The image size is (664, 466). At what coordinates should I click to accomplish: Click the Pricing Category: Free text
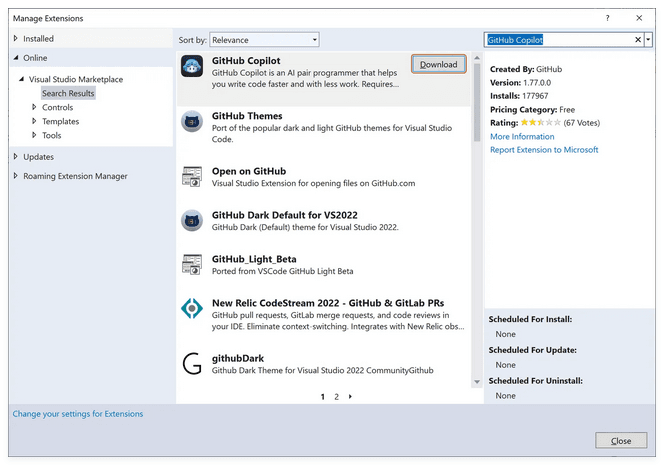tap(532, 109)
